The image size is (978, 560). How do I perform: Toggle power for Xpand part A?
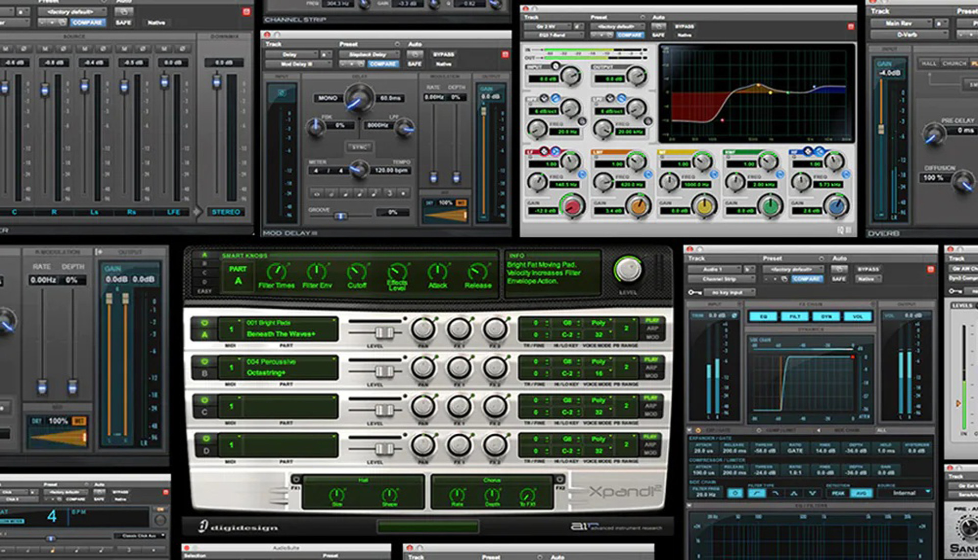pos(205,323)
